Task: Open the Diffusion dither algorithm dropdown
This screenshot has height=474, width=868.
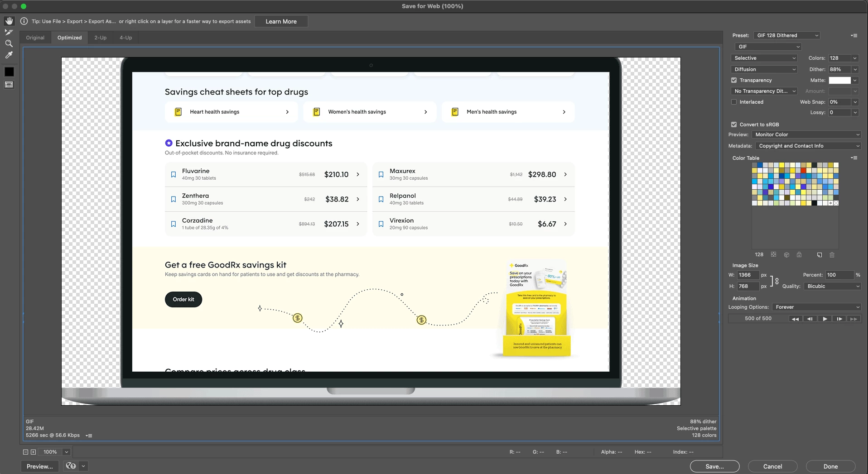Action: 764,69
